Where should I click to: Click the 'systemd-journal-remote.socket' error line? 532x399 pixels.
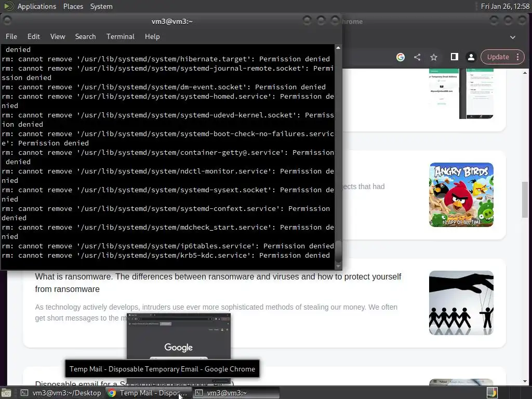(168, 73)
